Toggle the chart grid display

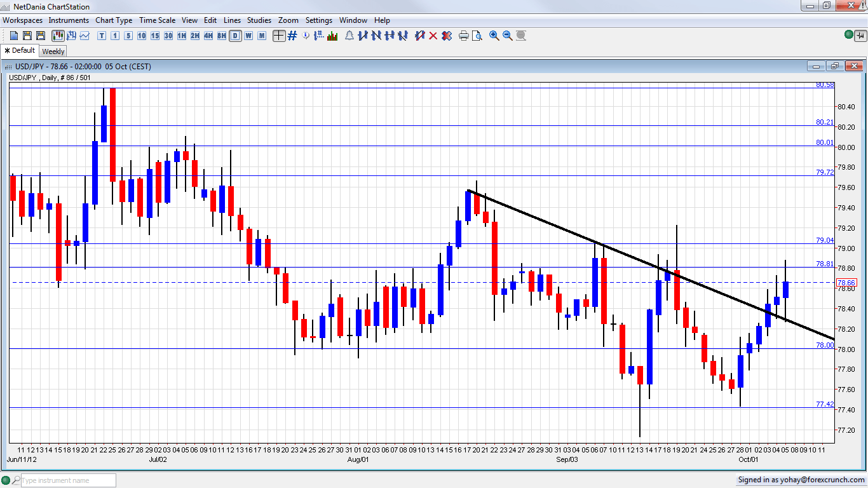292,36
